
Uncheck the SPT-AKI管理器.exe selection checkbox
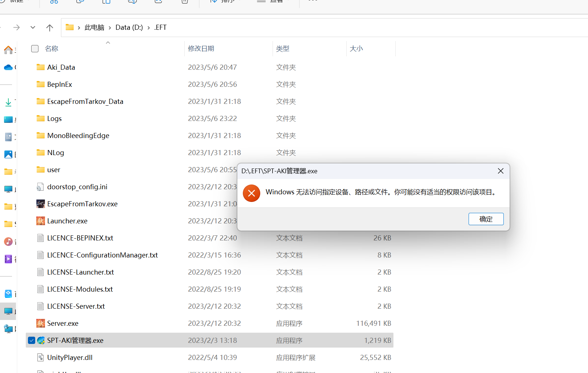tap(32, 340)
